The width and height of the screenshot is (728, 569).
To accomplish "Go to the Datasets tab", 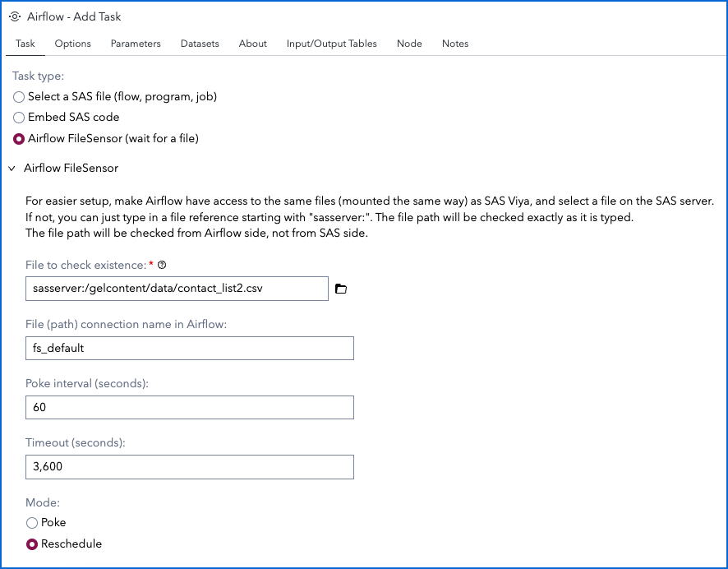I will coord(200,44).
